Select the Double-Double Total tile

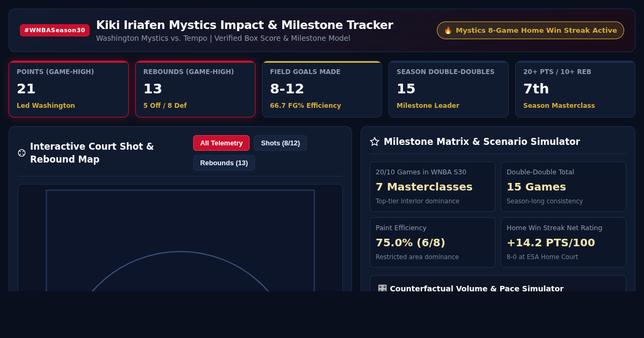click(563, 187)
